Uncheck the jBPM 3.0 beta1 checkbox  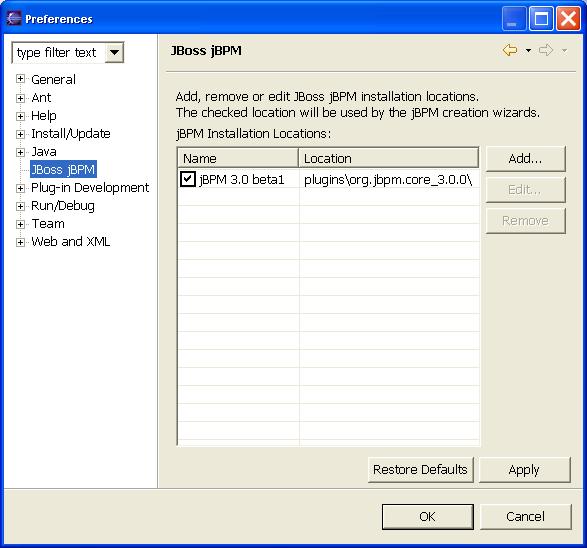pyautogui.click(x=188, y=179)
